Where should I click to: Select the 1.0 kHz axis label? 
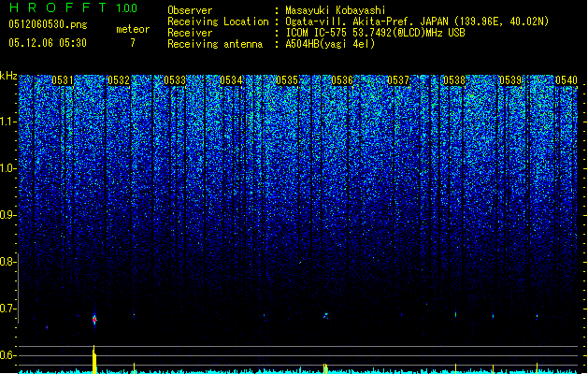click(8, 168)
